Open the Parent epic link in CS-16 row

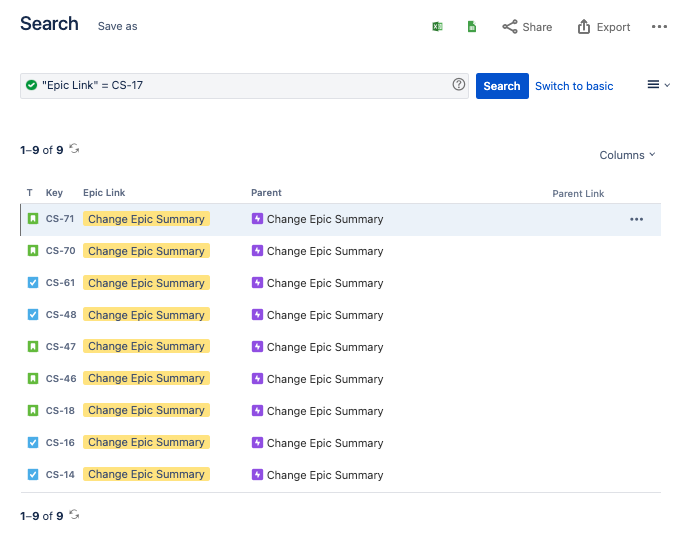325,443
